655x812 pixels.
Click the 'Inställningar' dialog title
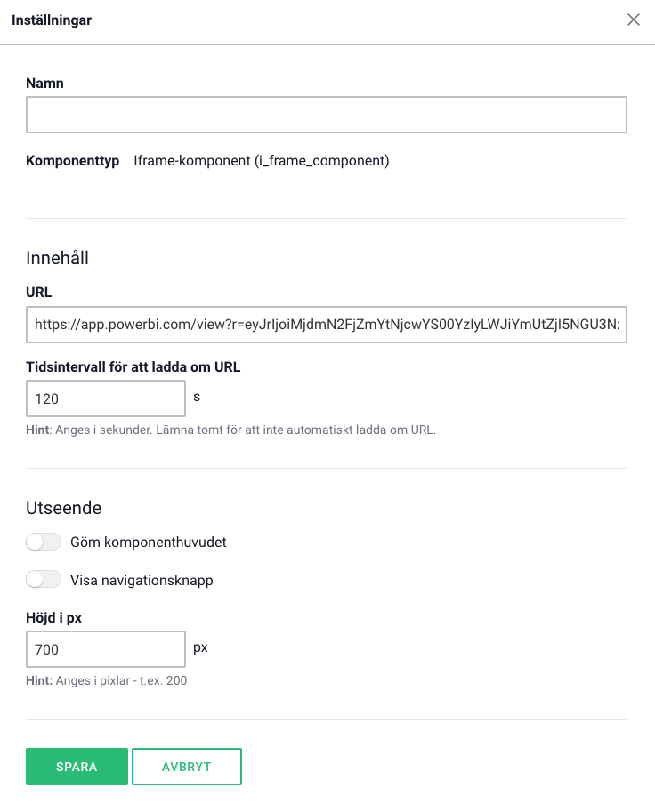click(52, 20)
